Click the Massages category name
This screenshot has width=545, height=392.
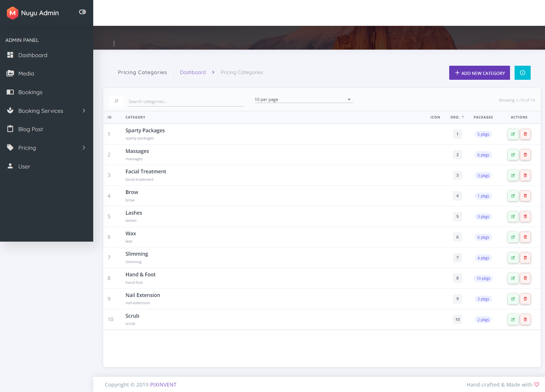click(137, 151)
